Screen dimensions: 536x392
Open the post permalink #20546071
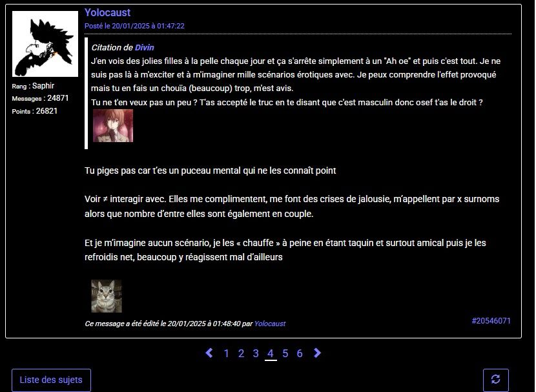tap(491, 321)
